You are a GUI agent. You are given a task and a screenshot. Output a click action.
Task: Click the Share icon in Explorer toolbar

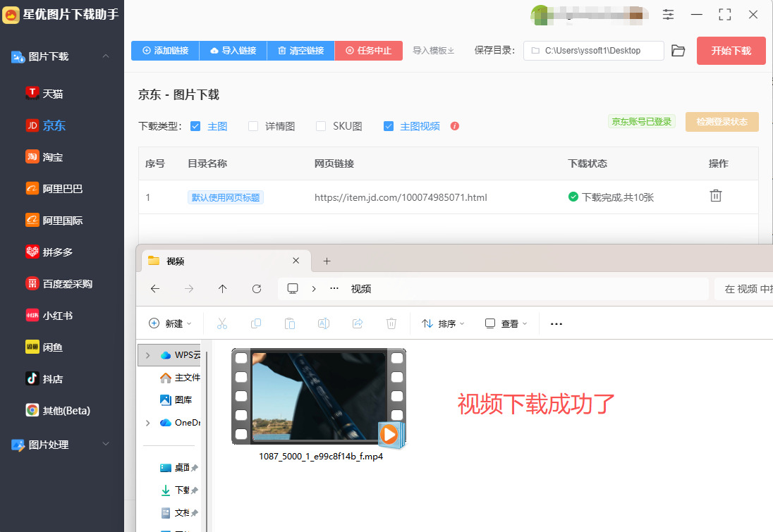358,323
